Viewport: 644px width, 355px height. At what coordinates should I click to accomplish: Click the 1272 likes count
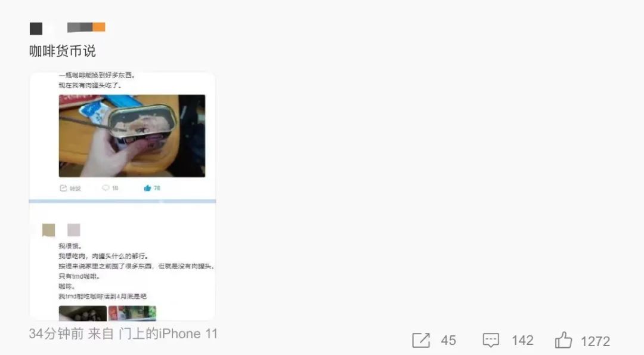pos(595,341)
